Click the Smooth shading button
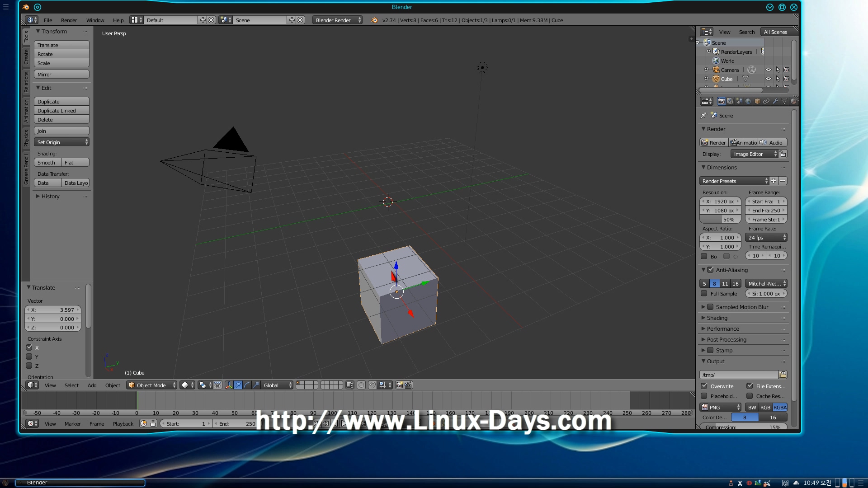This screenshot has width=868, height=488. pos(47,163)
